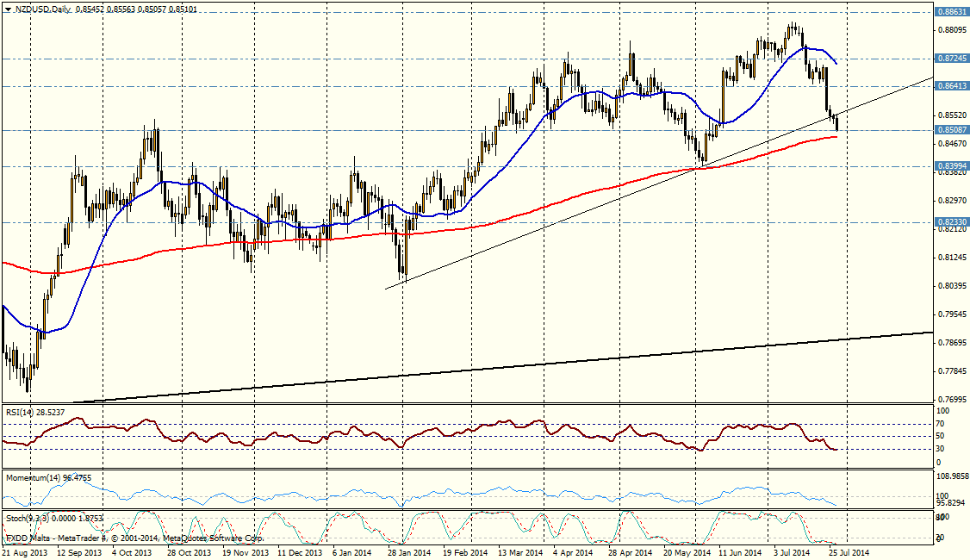Image resolution: width=970 pixels, height=560 pixels.
Task: Select the 0.82330 support level tag
Action: click(x=951, y=221)
